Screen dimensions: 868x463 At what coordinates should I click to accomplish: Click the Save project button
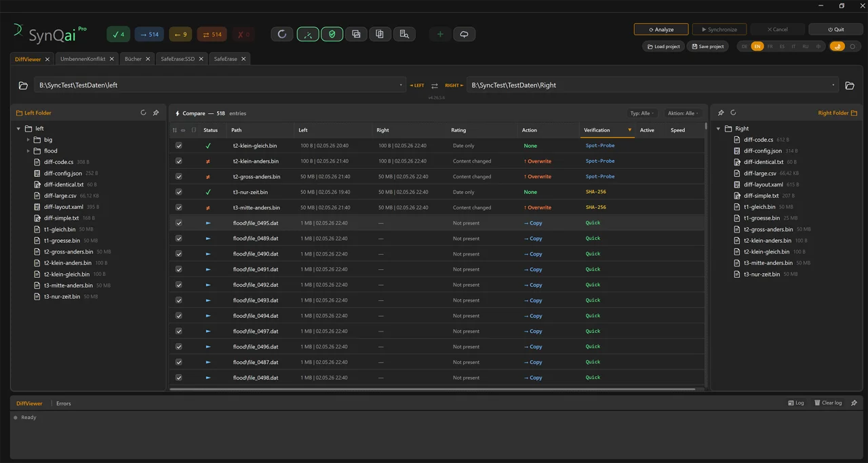pos(707,46)
